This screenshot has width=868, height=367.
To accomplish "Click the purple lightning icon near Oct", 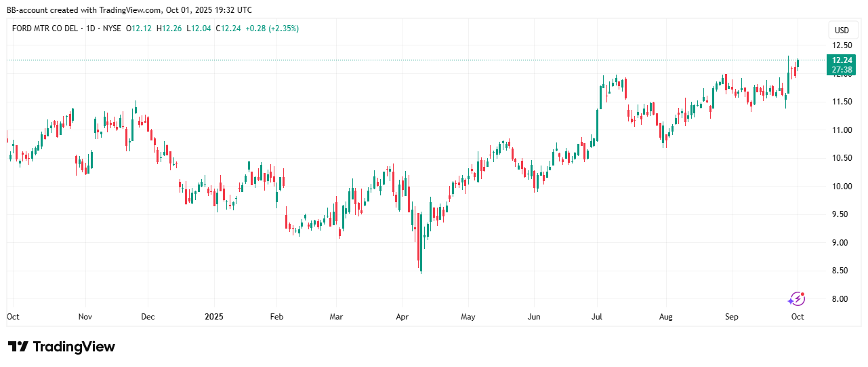I will coord(796,298).
